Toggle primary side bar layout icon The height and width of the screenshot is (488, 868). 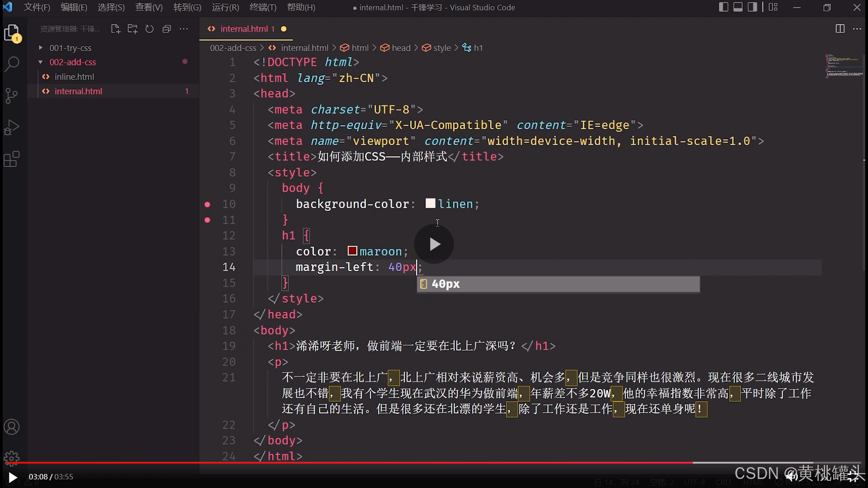click(x=723, y=7)
